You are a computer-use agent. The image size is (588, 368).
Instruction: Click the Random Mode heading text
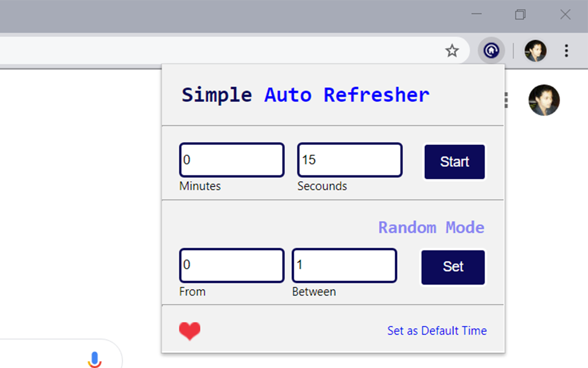[431, 227]
